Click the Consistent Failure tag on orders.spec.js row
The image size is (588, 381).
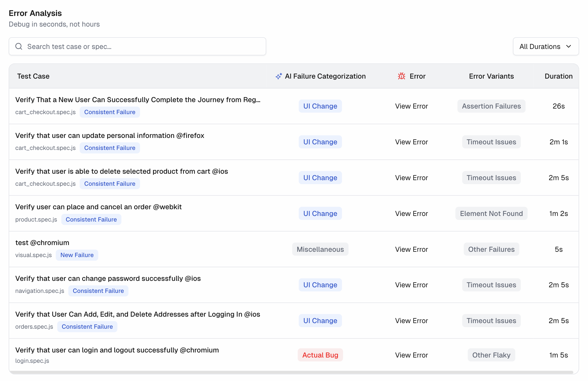(87, 326)
